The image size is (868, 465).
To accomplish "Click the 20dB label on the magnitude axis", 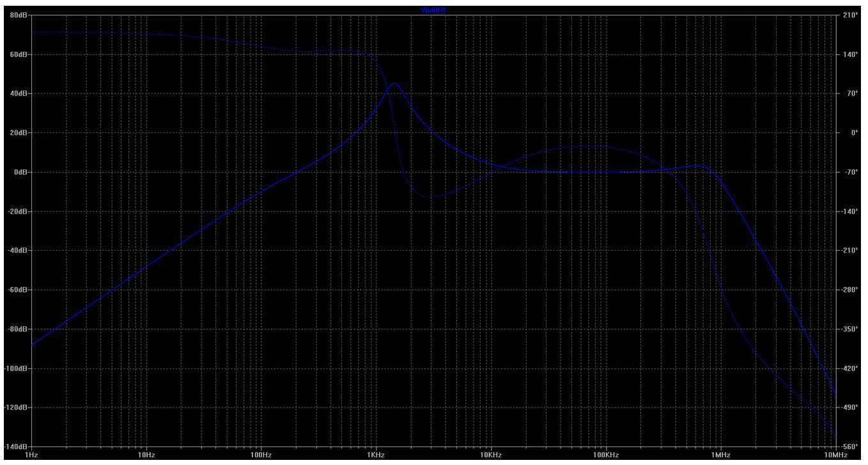I will point(19,133).
